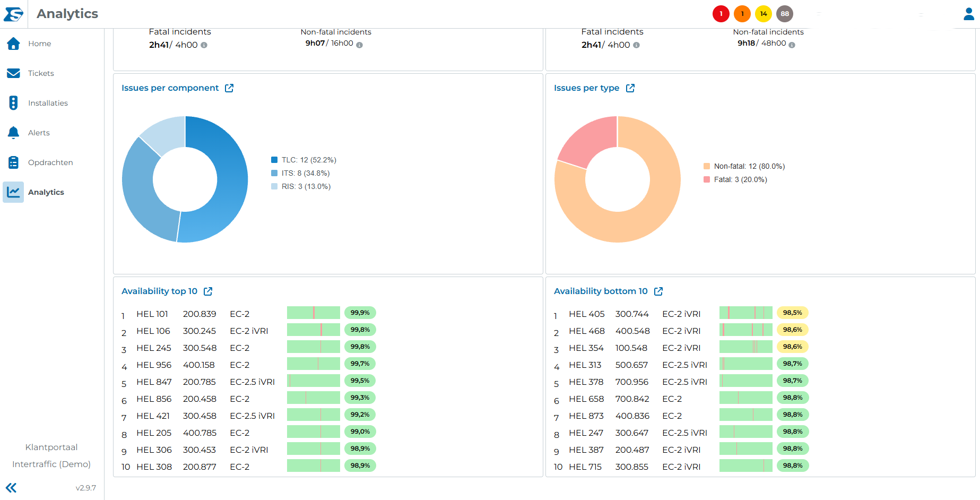Toggle the ITS legend entry

[300, 173]
